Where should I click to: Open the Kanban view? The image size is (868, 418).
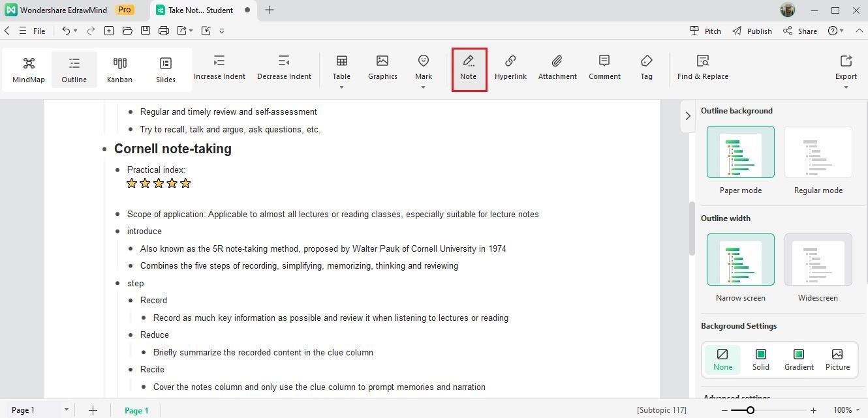pos(119,70)
